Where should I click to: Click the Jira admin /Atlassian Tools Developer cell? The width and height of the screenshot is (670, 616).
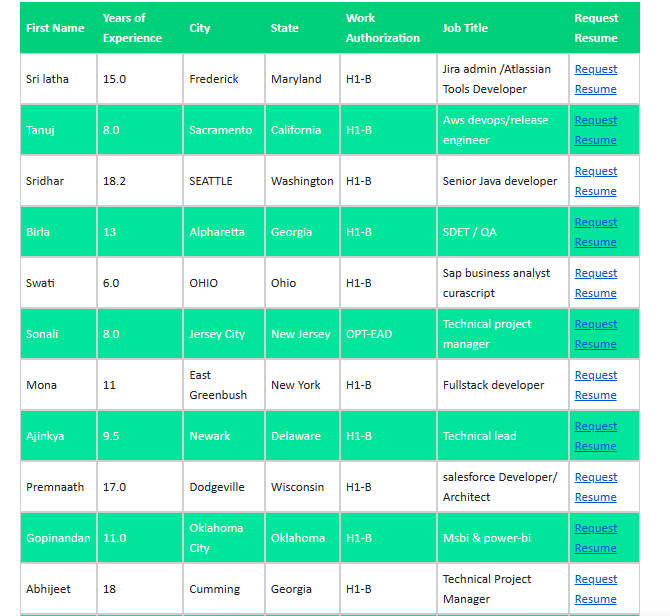coord(503,79)
